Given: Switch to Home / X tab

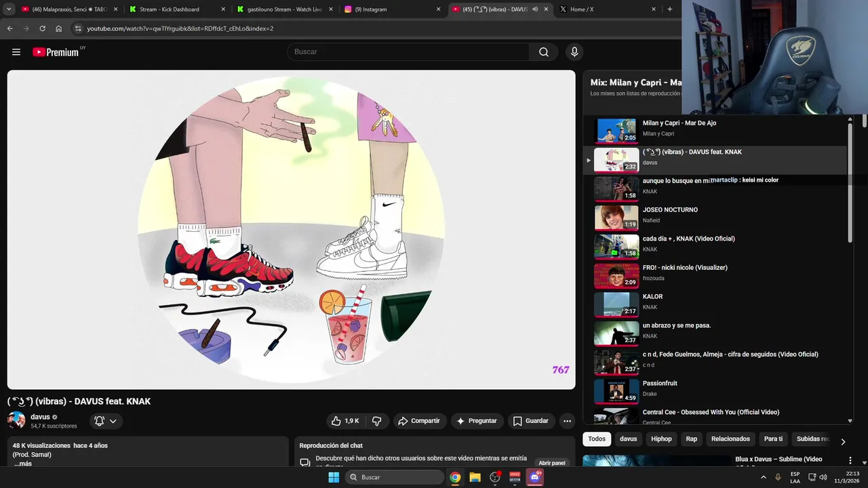Looking at the screenshot, I should click(x=608, y=9).
